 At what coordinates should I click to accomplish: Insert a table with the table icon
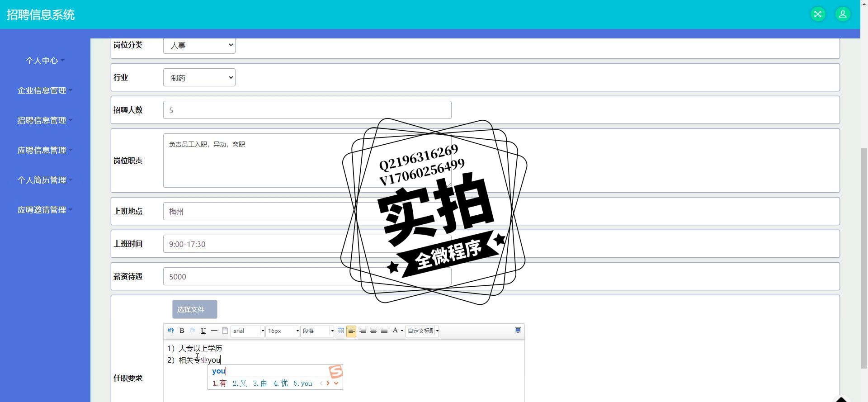point(341,331)
